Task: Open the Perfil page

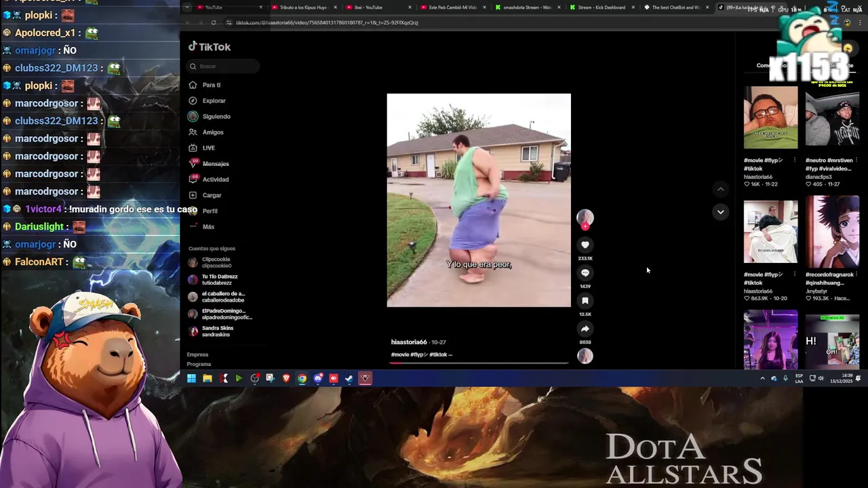Action: pos(203,211)
